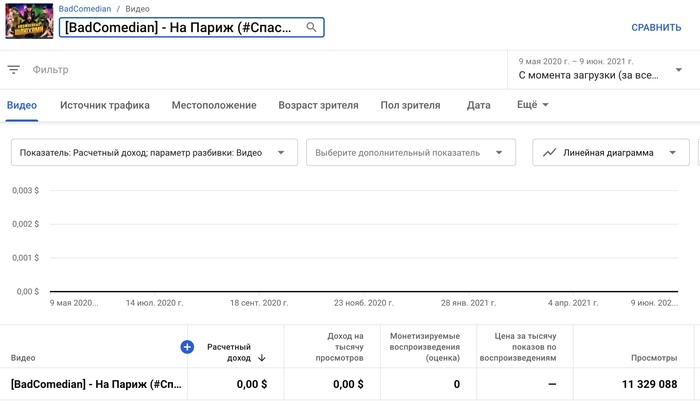
Task: Open the video row in the table
Action: 96,384
